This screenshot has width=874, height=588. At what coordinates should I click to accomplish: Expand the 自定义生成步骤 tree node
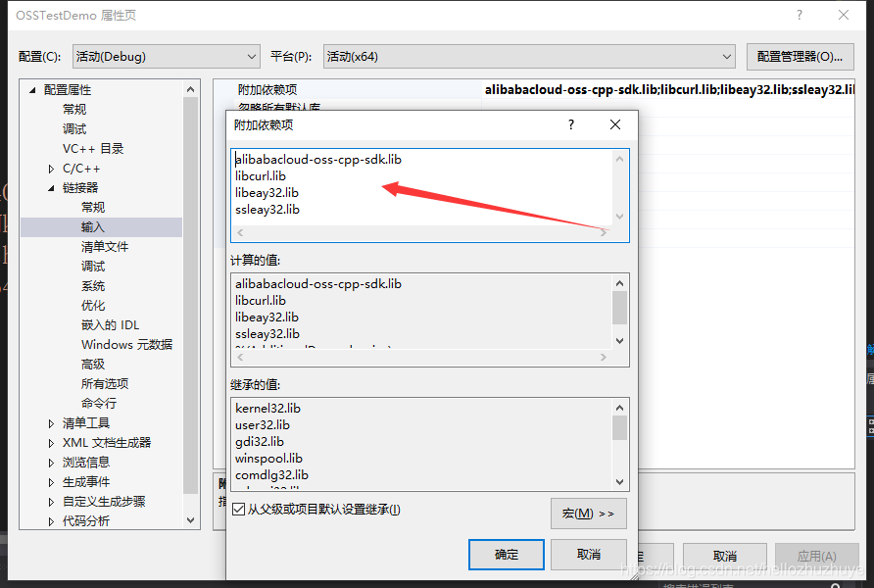pyautogui.click(x=51, y=502)
